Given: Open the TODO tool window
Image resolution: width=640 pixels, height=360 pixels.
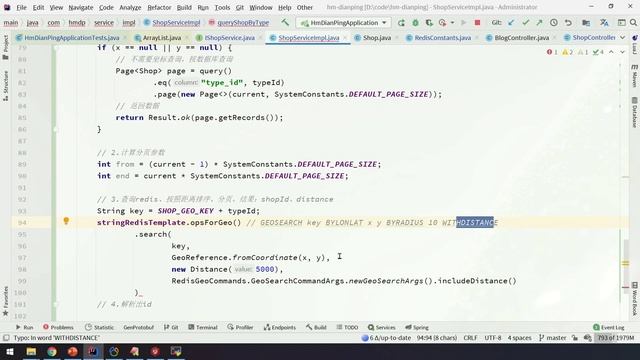Looking at the screenshot, I should (x=347, y=327).
